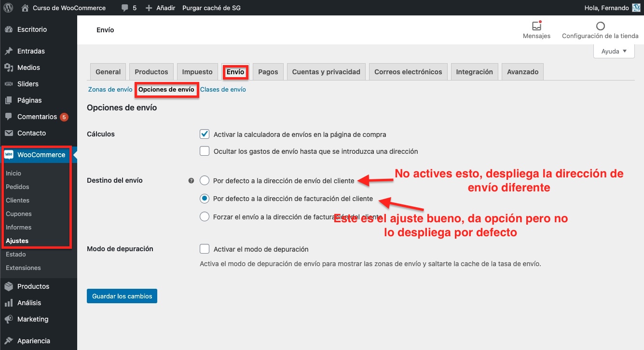Click the Escritorio dashboard icon
The width and height of the screenshot is (644, 350).
click(9, 29)
